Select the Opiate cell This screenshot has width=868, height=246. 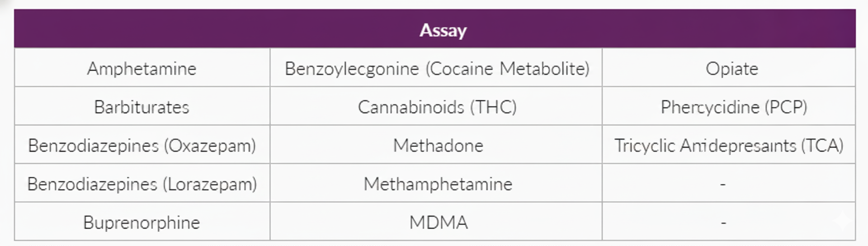[731, 69]
